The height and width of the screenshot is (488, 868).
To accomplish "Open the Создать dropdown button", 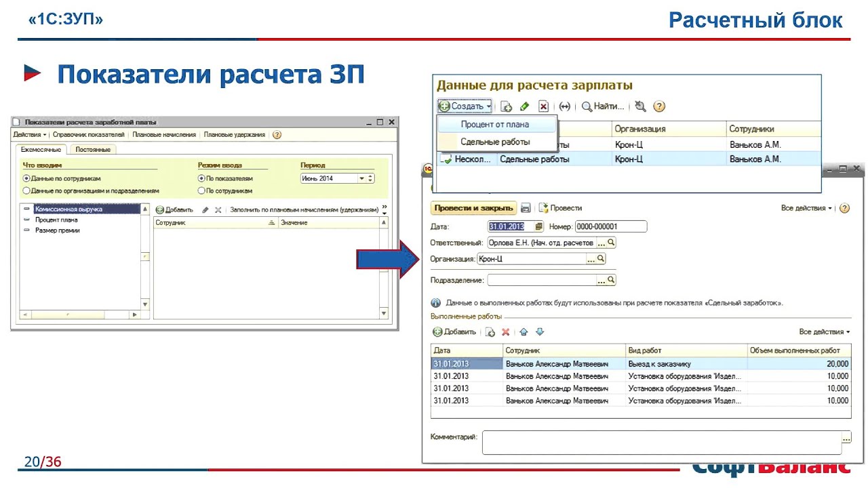I will click(465, 106).
